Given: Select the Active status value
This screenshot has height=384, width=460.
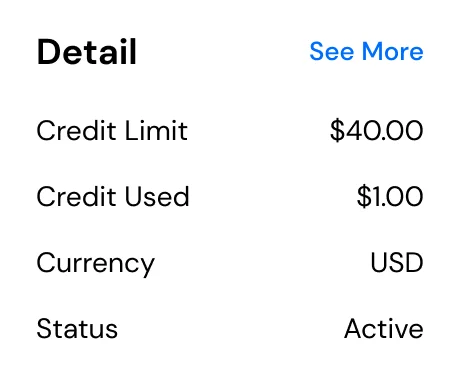Looking at the screenshot, I should coord(384,329).
